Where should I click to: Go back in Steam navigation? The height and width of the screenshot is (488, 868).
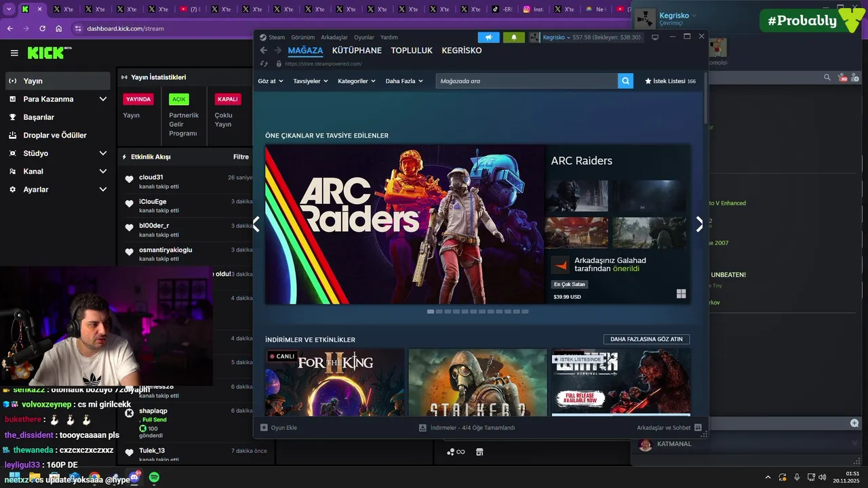264,50
